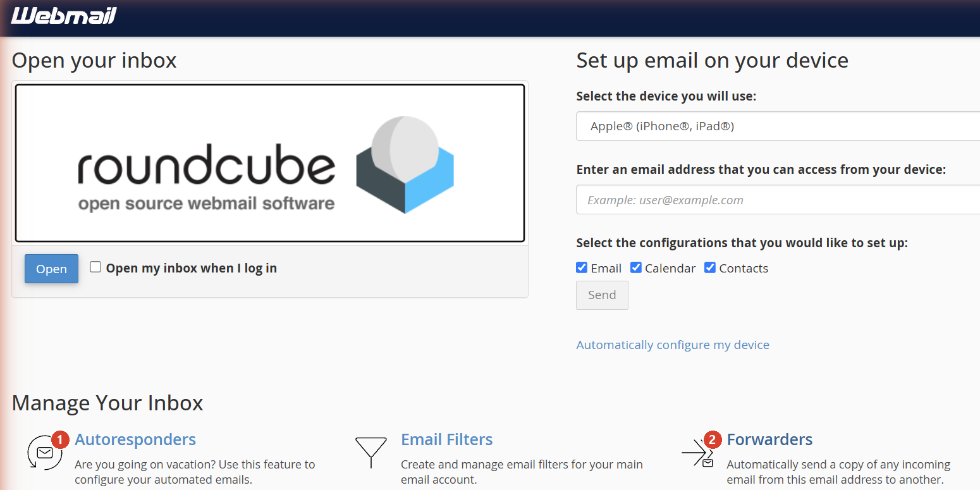The height and width of the screenshot is (490, 980).
Task: Click the Webmail logo in the header
Action: pos(64,16)
